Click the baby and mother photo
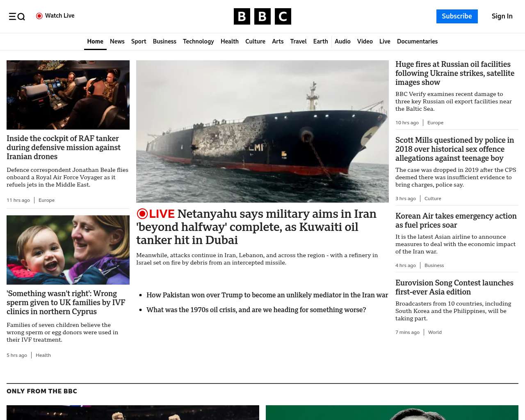The image size is (525, 420). [68, 250]
